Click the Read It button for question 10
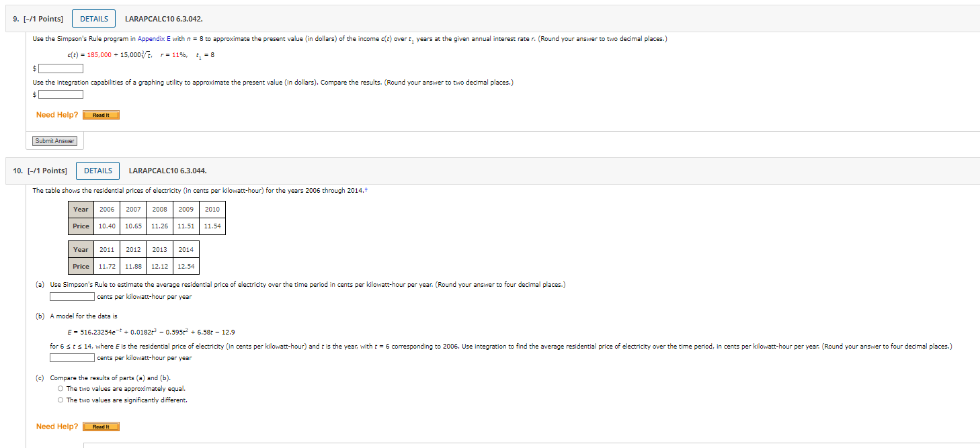Image resolution: width=980 pixels, height=448 pixels. coord(100,426)
